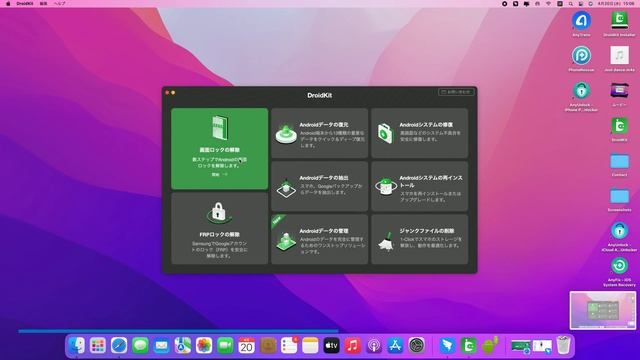Open the Screenshots folder on the desktop
This screenshot has height=360, width=640.
pos(619,200)
